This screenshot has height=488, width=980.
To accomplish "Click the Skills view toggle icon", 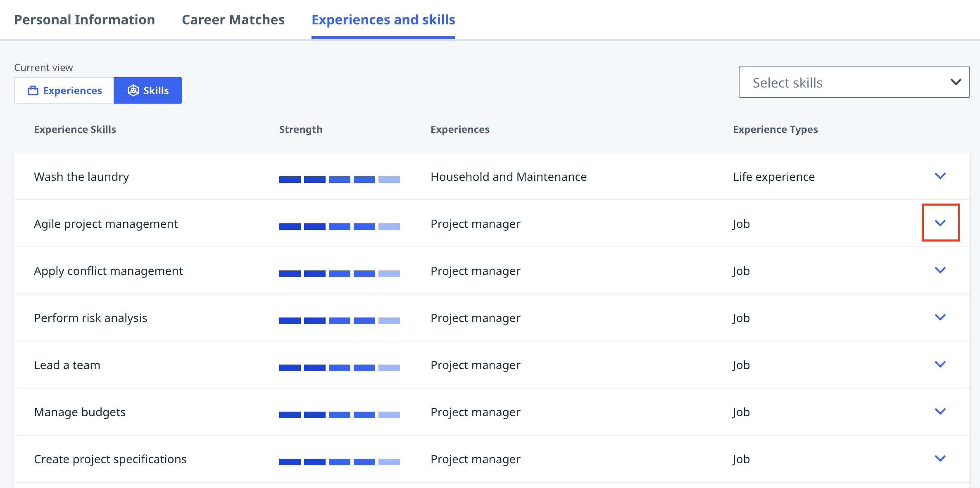I will click(x=133, y=90).
